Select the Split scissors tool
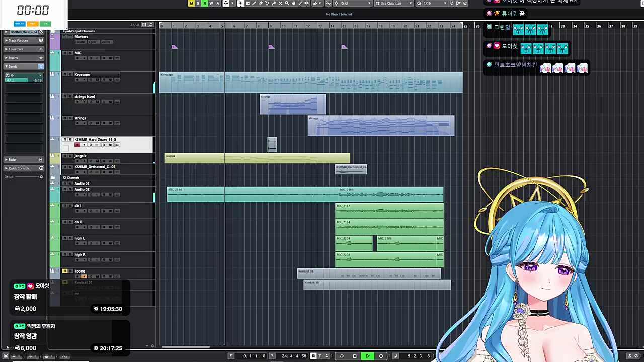 pos(267,3)
